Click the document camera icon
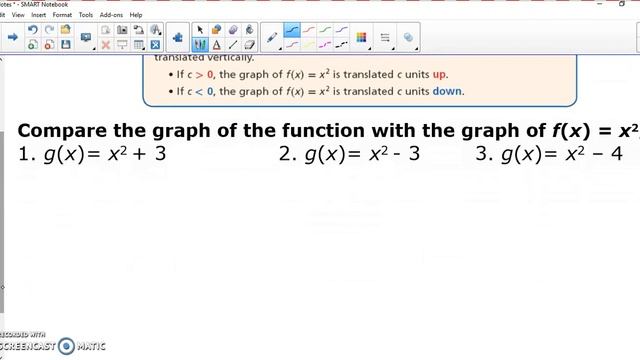Screen dimensions: 640x360 point(139,30)
